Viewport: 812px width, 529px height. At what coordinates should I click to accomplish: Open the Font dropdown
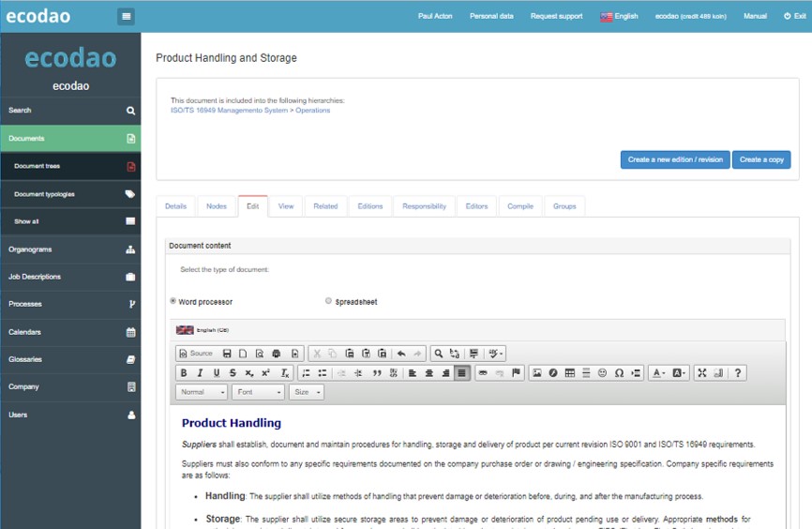pyautogui.click(x=258, y=392)
